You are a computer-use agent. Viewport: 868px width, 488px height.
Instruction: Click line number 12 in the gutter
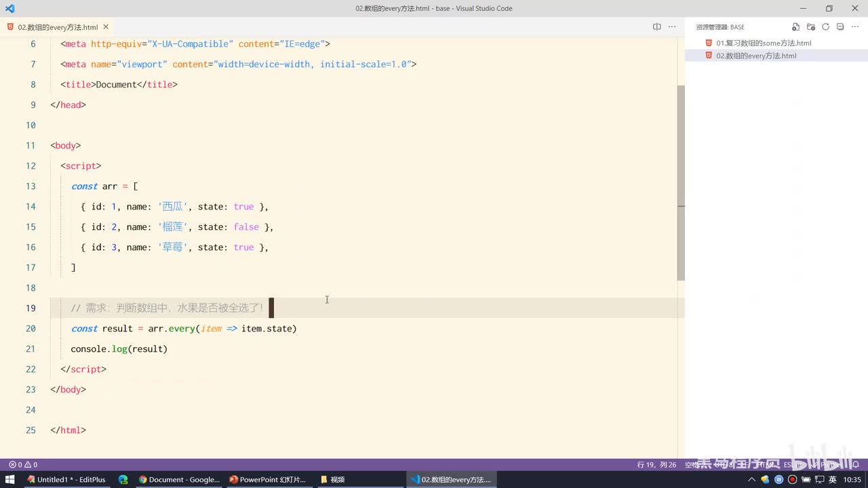(x=31, y=166)
